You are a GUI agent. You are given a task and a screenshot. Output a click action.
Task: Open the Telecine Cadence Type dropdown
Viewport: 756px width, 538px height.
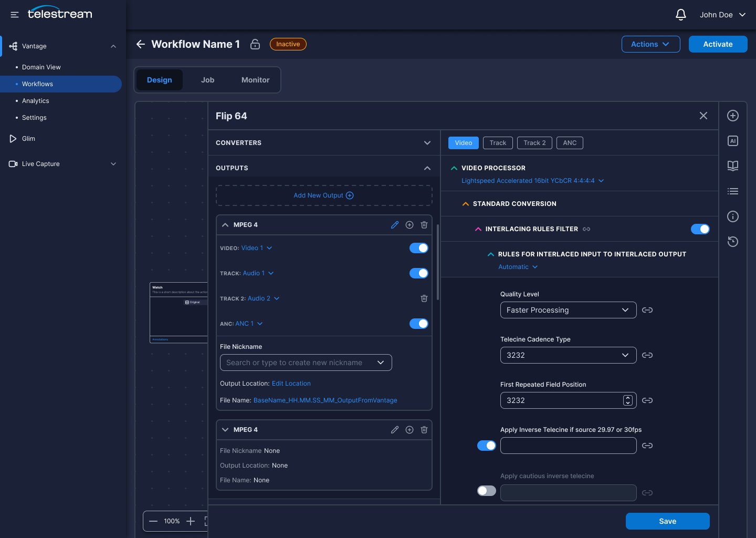point(568,355)
